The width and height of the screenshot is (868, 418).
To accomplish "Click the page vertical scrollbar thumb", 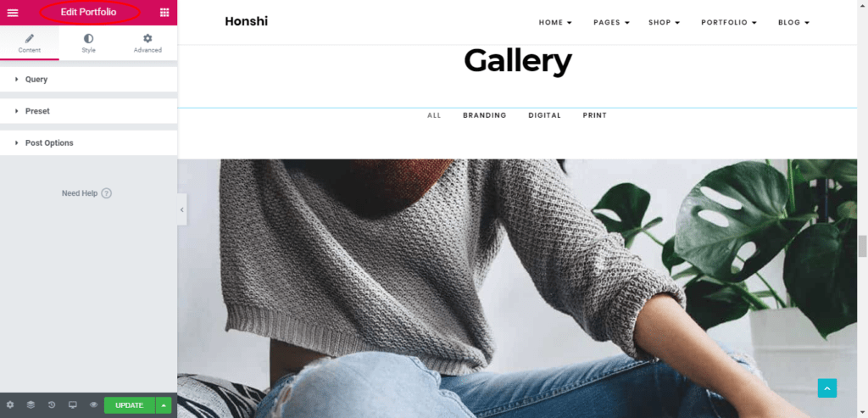I will coord(862,246).
